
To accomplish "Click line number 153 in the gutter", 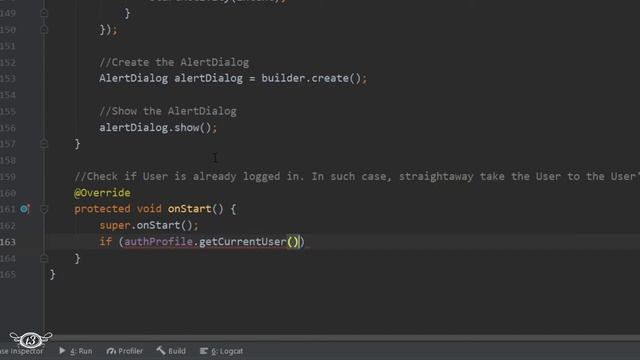I will click(8, 78).
